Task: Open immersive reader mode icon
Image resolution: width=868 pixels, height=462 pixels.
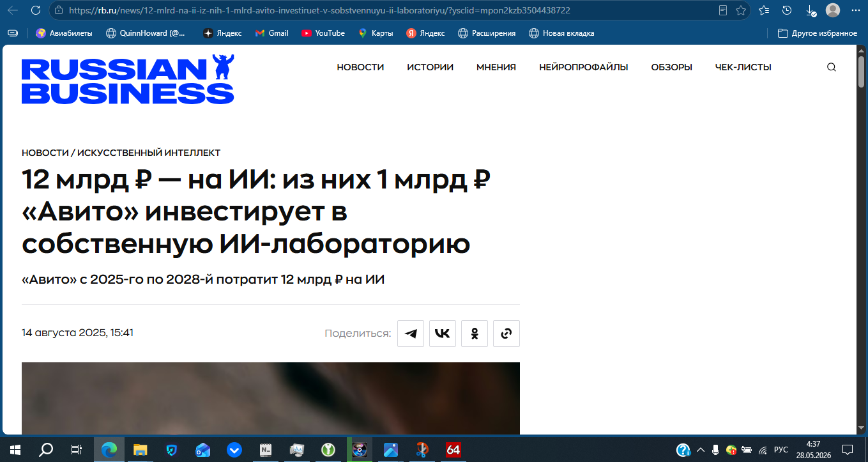Action: click(x=723, y=10)
